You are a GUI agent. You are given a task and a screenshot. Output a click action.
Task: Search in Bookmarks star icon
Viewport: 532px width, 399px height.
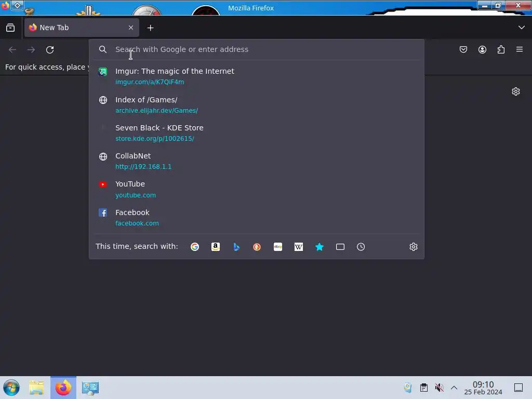point(320,247)
